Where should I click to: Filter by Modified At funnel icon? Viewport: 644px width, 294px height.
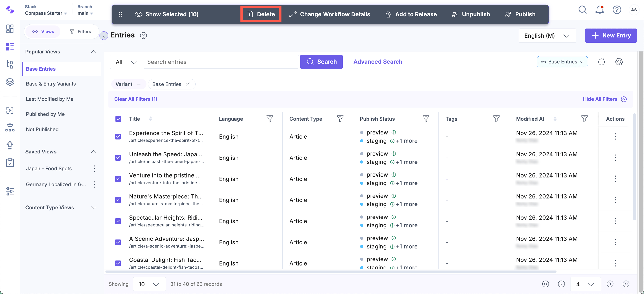click(x=584, y=119)
